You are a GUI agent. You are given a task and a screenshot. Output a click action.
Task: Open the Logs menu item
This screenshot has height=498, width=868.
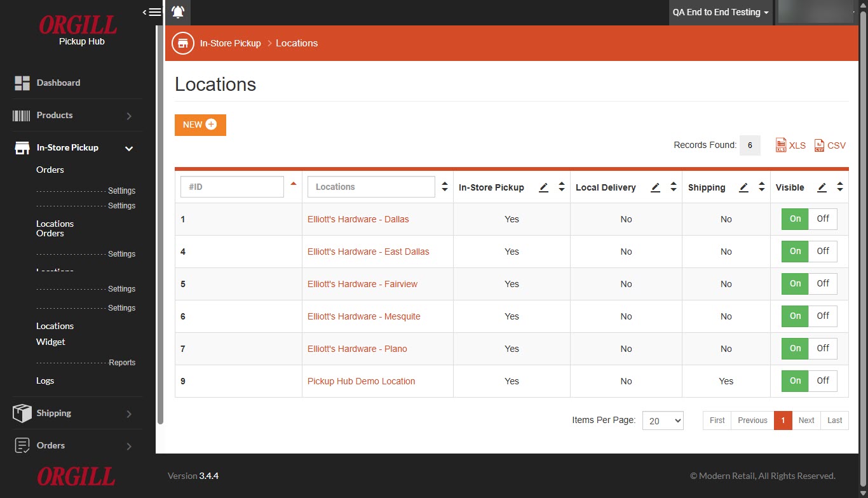point(45,380)
